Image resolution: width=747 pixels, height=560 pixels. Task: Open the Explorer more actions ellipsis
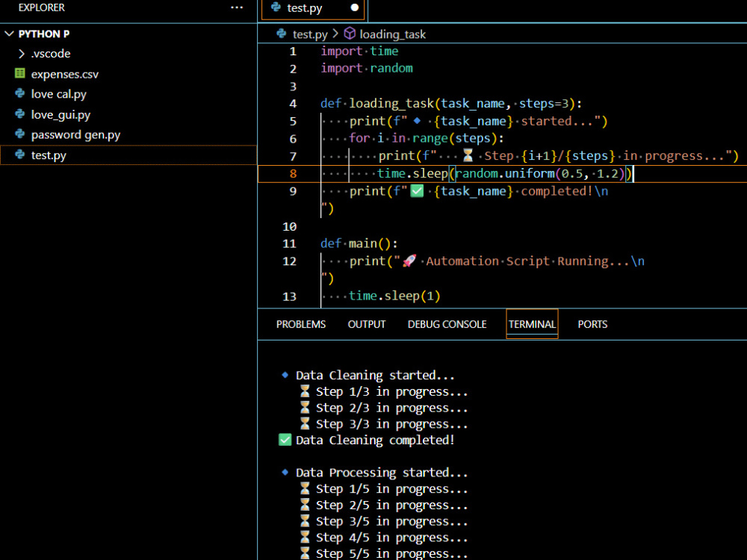[x=236, y=7]
